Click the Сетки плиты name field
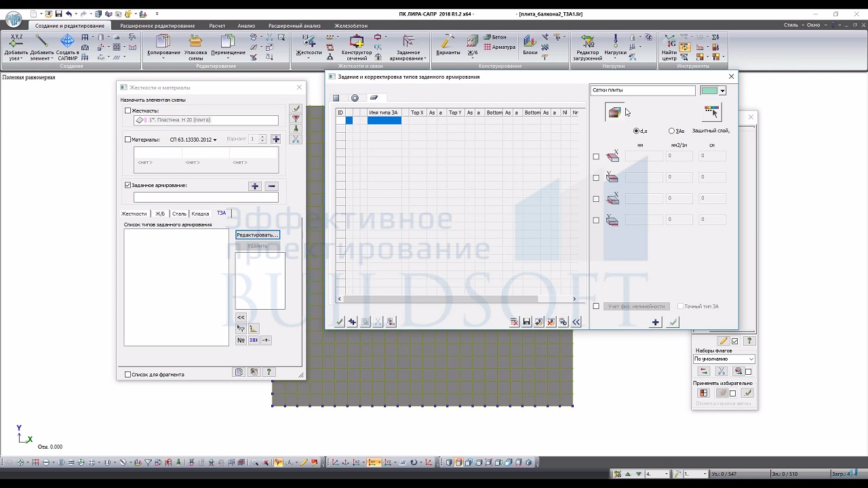This screenshot has width=868, height=488. (642, 90)
